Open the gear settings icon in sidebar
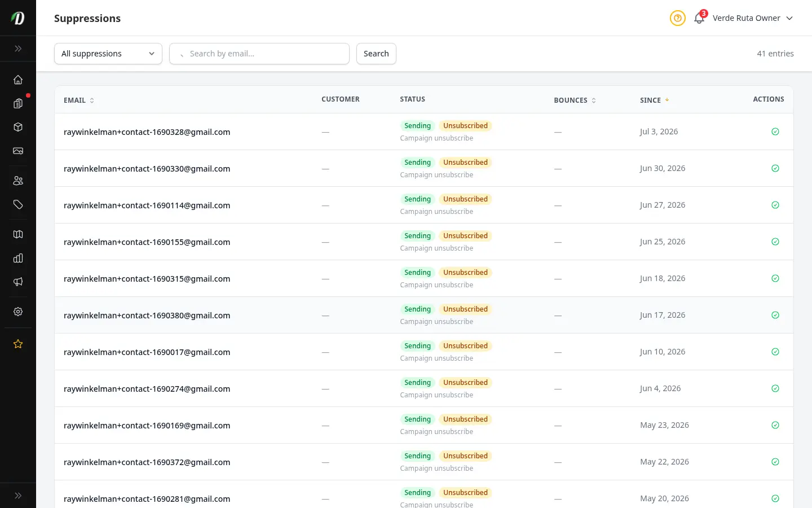This screenshot has height=508, width=812. tap(18, 312)
